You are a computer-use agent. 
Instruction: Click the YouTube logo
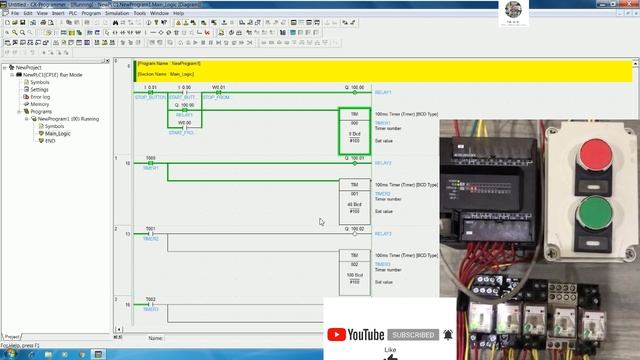(356, 335)
